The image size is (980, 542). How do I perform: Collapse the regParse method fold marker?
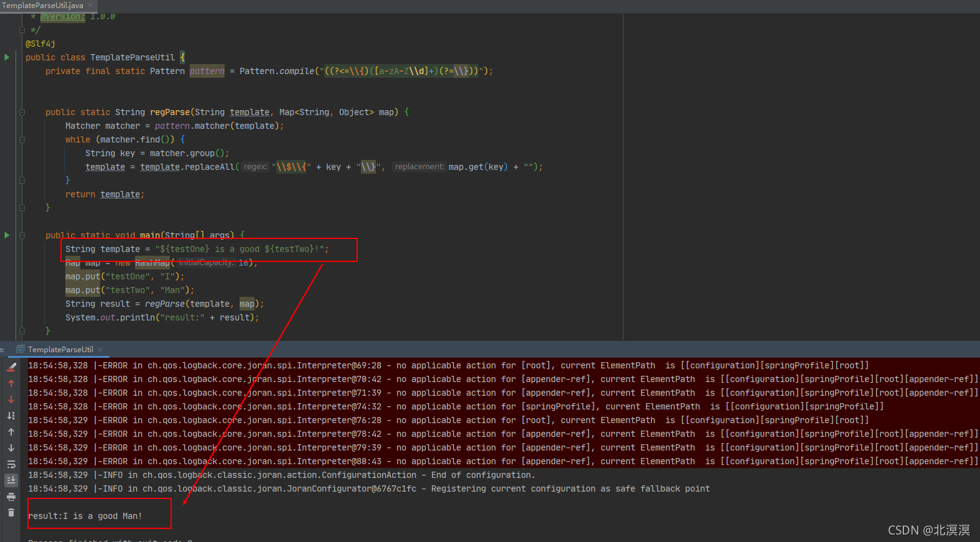[22, 113]
